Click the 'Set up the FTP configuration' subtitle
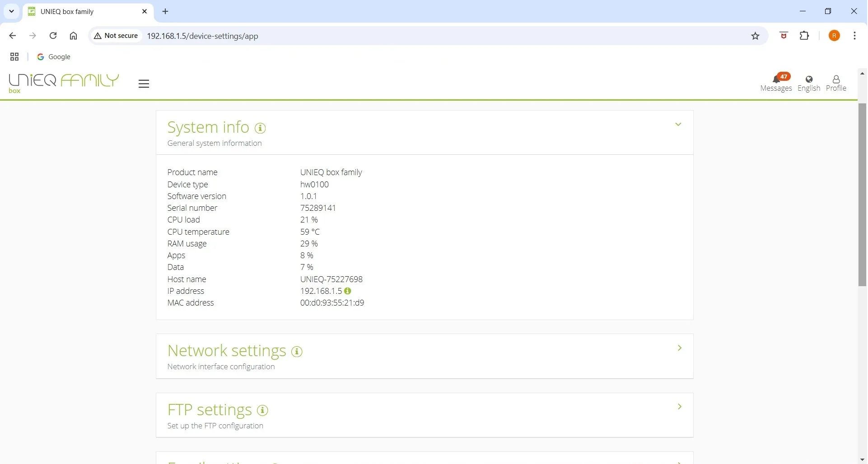Screen dimensions: 868x464 coord(215,427)
